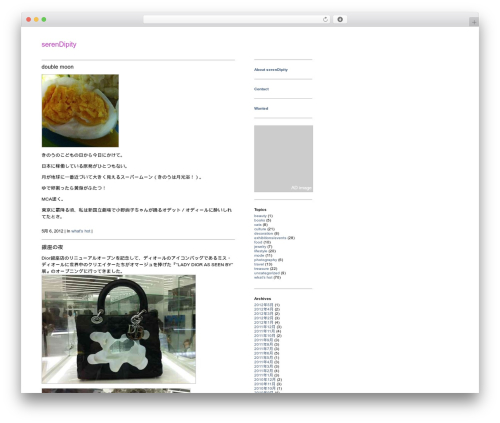This screenshot has width=500, height=423.
Task: Open the travel topic
Action: click(259, 264)
